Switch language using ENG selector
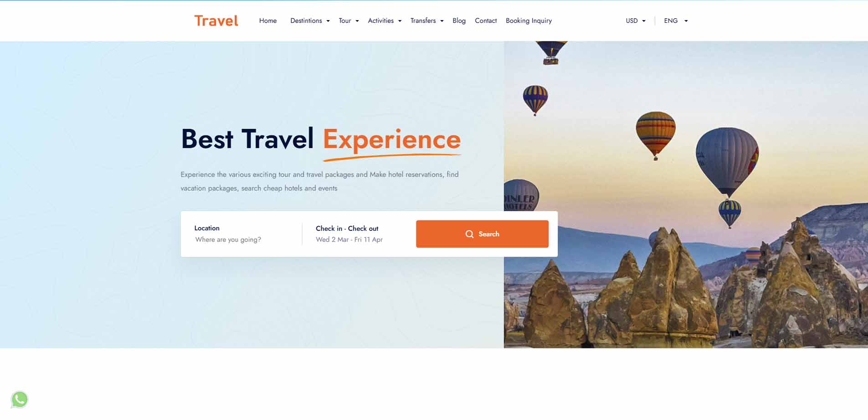 pos(676,21)
